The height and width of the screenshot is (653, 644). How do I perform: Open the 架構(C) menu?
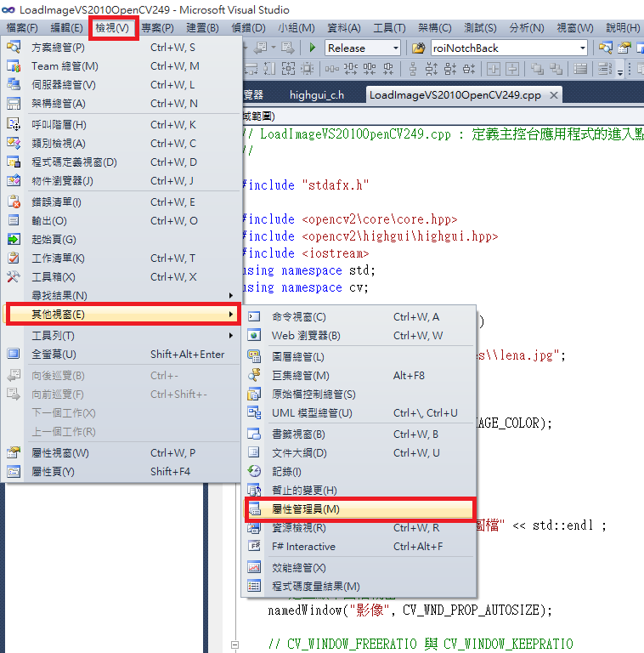click(435, 28)
